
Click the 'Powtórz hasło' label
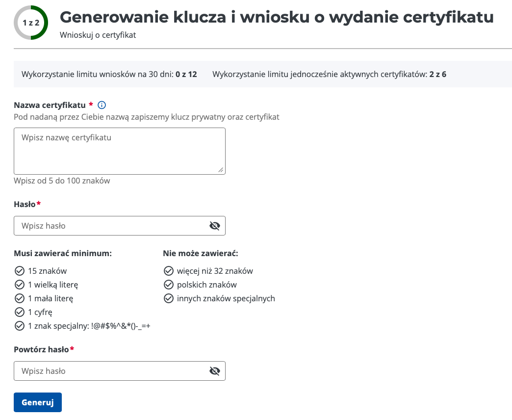pos(41,349)
